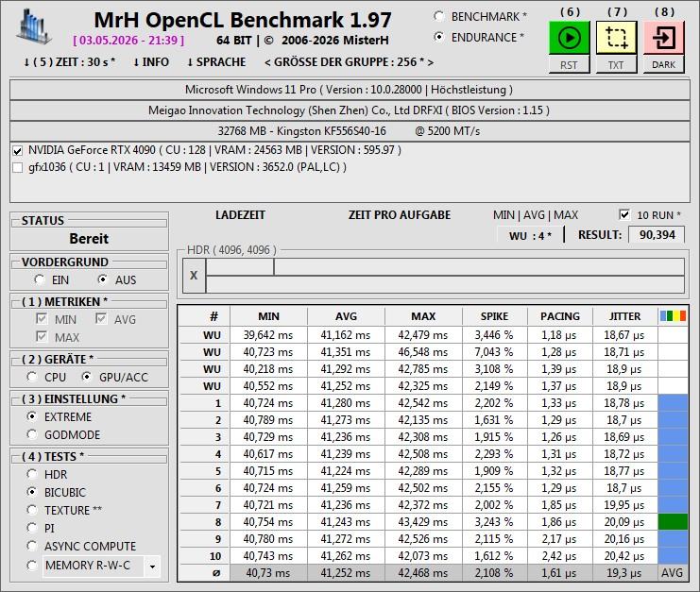Click the HDR progress bar
This screenshot has height=592, width=700.
pos(445,276)
